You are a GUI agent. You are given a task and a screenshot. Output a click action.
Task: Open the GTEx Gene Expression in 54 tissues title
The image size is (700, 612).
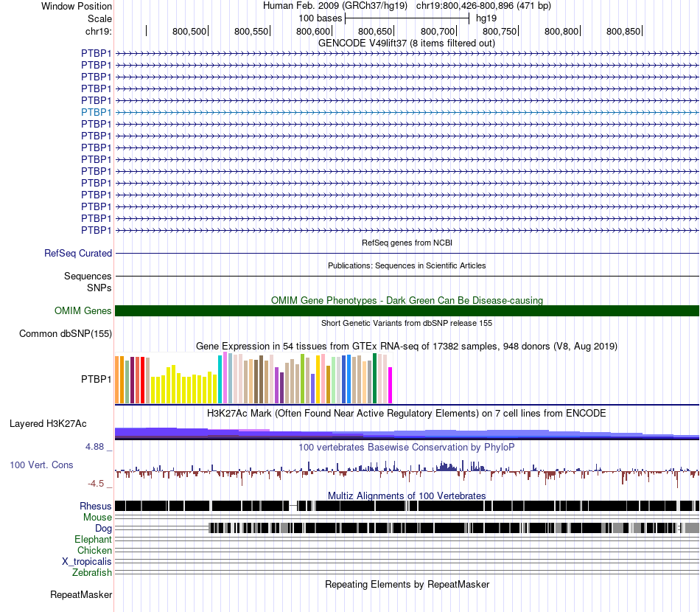pos(407,347)
